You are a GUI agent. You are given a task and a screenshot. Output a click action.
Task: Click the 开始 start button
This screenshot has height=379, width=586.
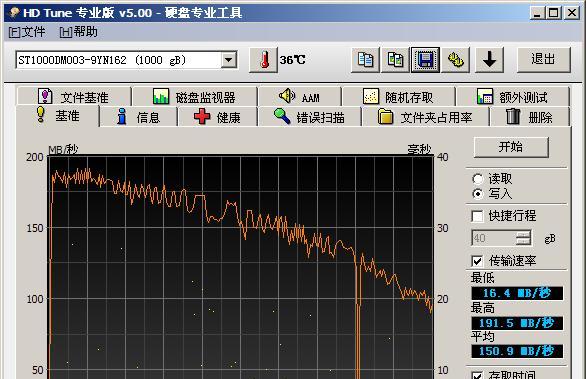[x=511, y=147]
